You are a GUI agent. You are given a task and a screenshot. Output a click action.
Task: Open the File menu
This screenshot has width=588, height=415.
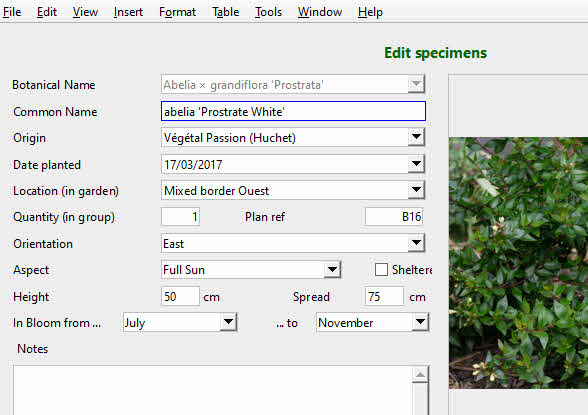coord(12,12)
